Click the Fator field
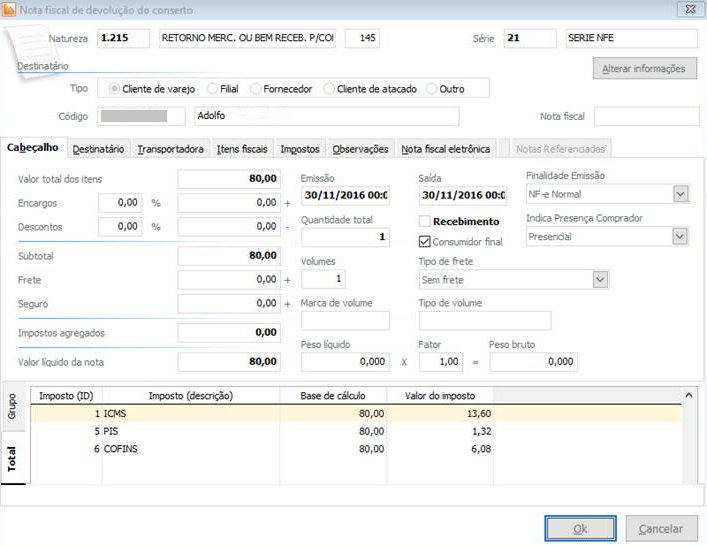 pos(441,362)
